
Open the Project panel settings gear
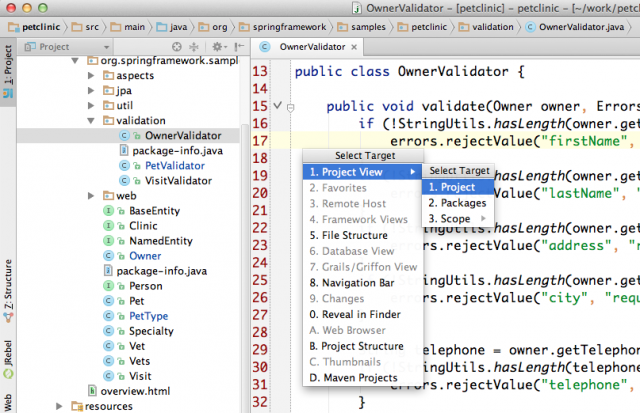pyautogui.click(x=219, y=47)
